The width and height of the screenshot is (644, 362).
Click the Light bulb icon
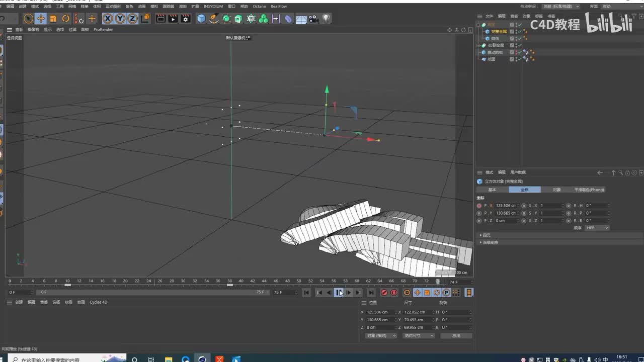326,19
